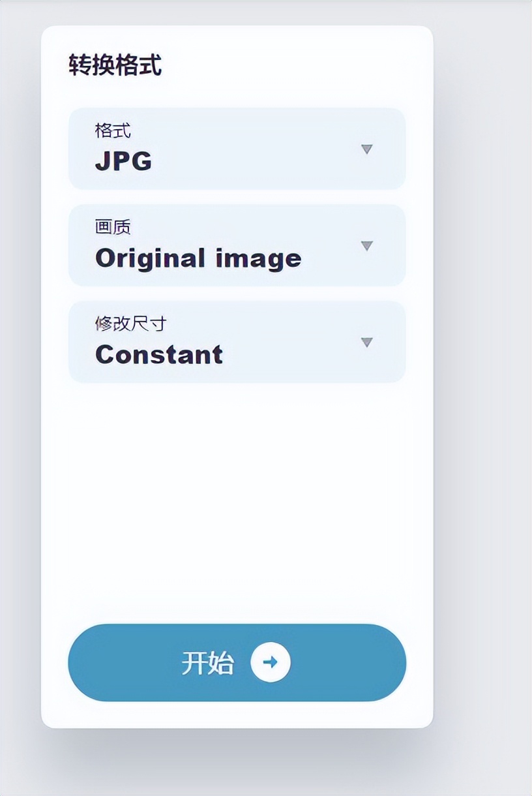Open the 修改尺寸 dropdown showing Constant

coord(236,343)
